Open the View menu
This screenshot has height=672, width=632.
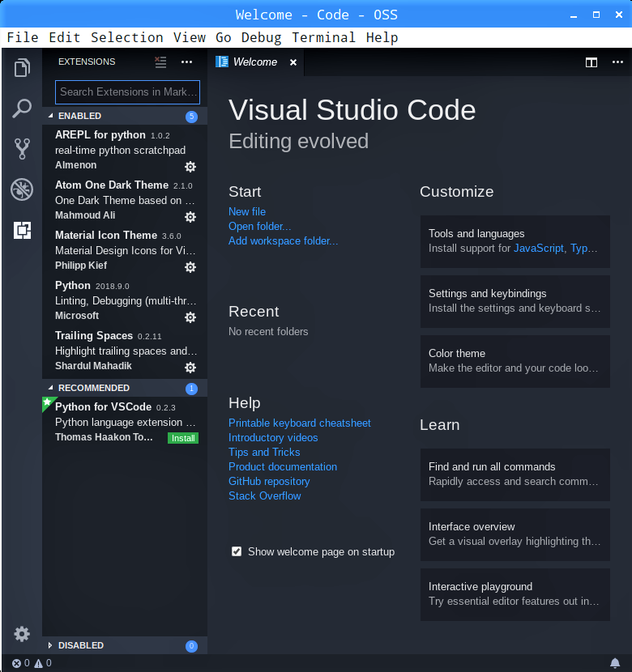point(190,38)
